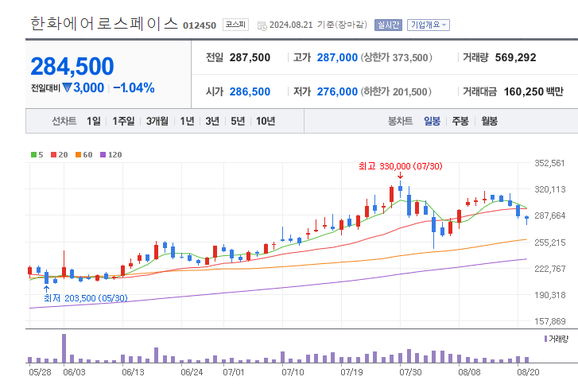578x392 pixels.
Task: Click the 05/28 date label on axis
Action: pyautogui.click(x=41, y=372)
